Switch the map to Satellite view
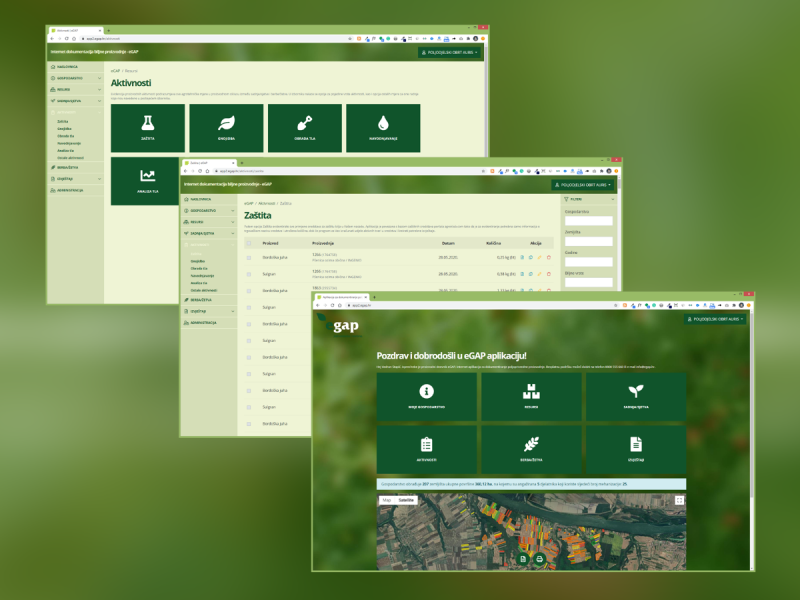800x600 pixels. point(406,499)
